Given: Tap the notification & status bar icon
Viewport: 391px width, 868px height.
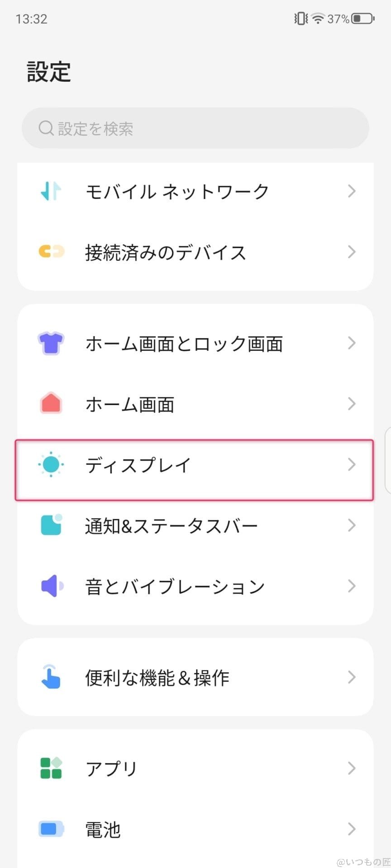Looking at the screenshot, I should (51, 525).
